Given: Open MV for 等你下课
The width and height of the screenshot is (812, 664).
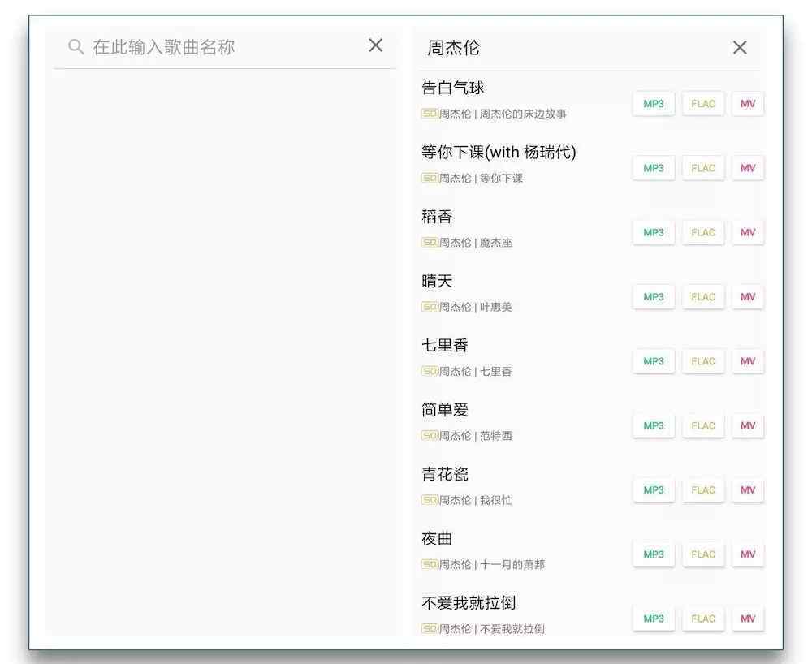Looking at the screenshot, I should click(x=748, y=168).
